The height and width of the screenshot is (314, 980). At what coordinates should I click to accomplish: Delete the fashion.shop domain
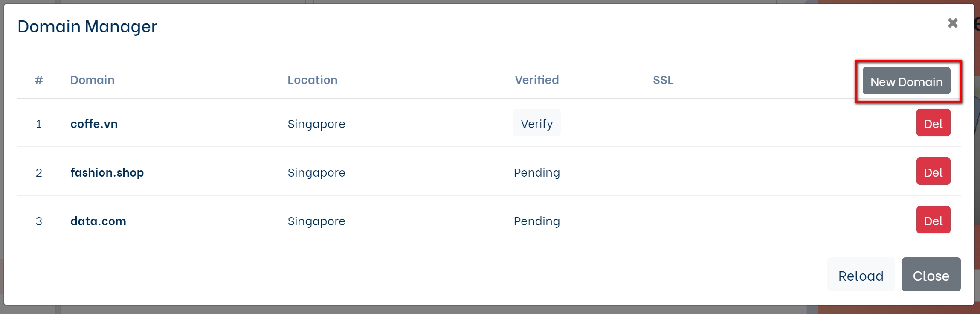click(x=933, y=172)
